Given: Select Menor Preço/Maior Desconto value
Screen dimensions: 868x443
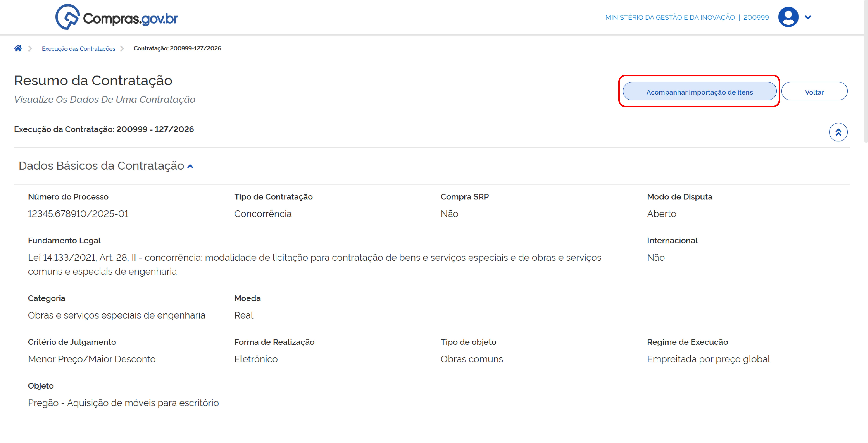Looking at the screenshot, I should coord(92,359).
